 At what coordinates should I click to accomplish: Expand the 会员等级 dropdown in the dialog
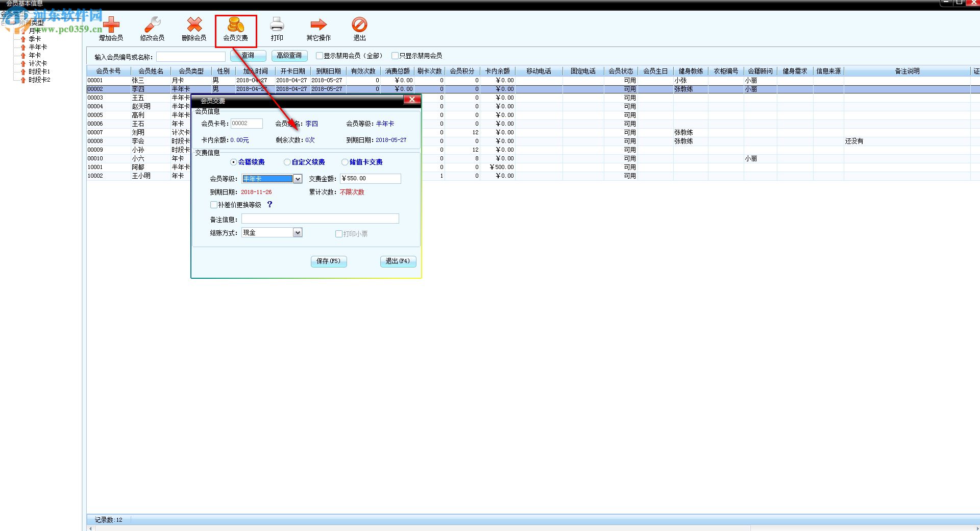[298, 179]
